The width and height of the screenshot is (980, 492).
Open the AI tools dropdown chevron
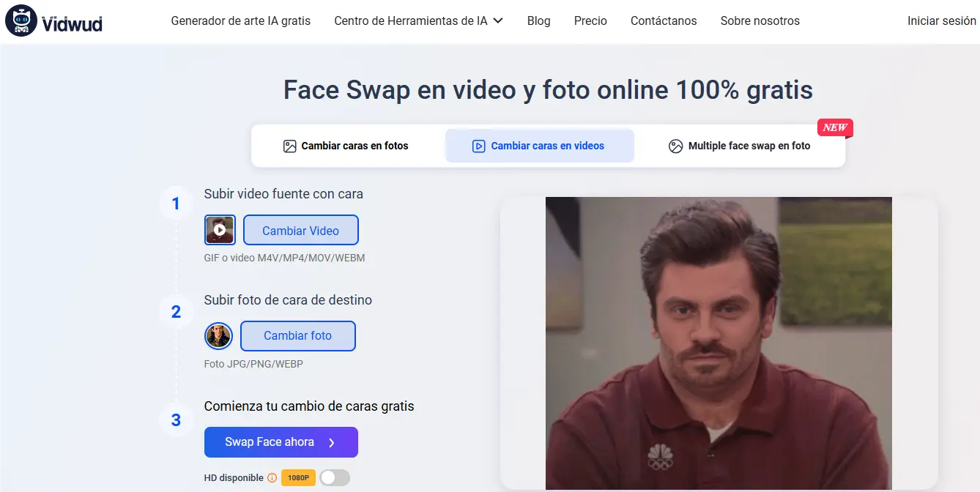click(500, 21)
